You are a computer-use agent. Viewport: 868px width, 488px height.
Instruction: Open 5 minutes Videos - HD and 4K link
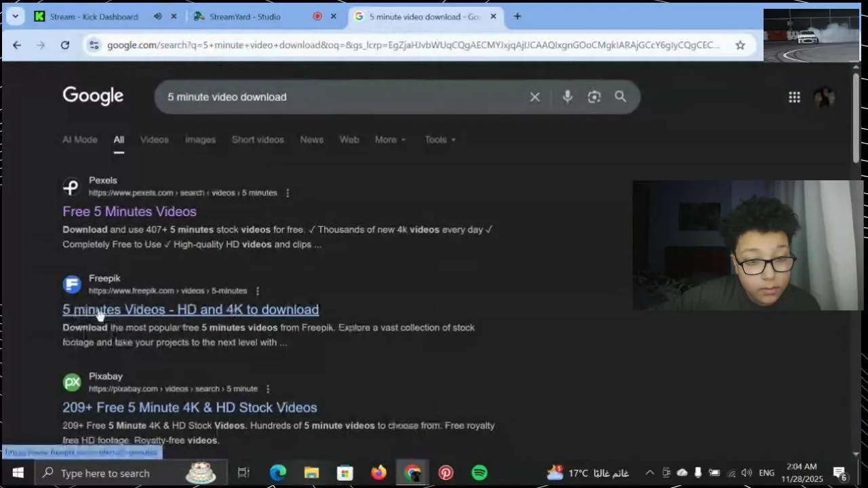pyautogui.click(x=191, y=310)
